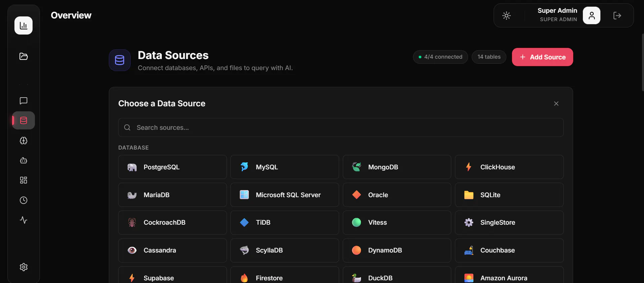Click the page vertical scrollbar

coord(642,62)
